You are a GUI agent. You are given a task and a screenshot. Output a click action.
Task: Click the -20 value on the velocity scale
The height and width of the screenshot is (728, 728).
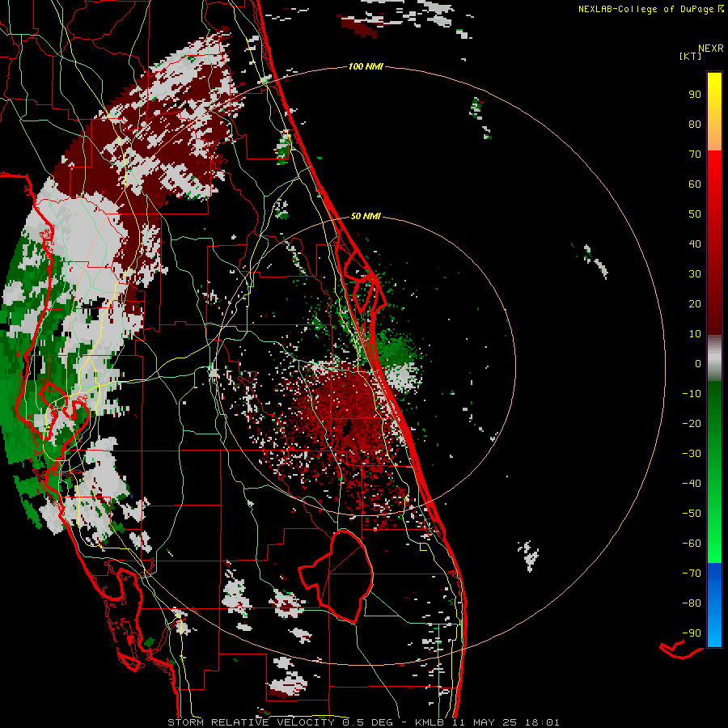[692, 424]
